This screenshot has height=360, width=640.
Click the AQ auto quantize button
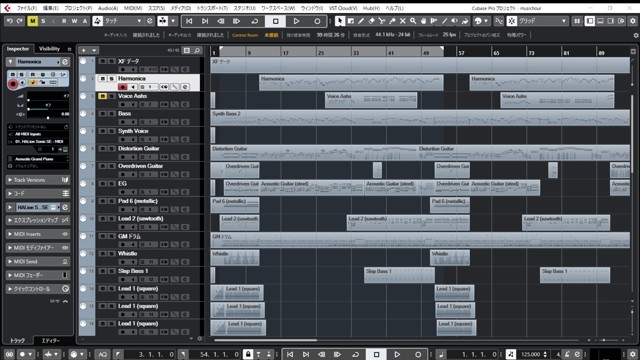click(x=102, y=354)
